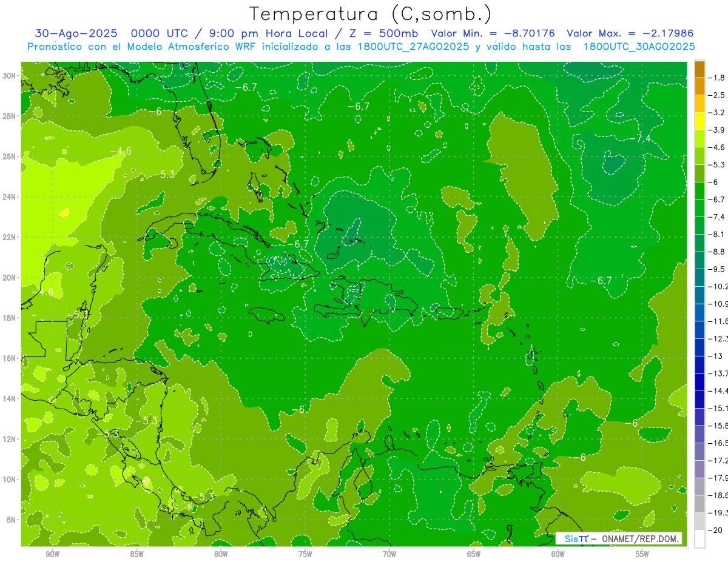The image size is (728, 562).
Task: Click "Valor Max. = -2.17986"
Action: click(630, 33)
